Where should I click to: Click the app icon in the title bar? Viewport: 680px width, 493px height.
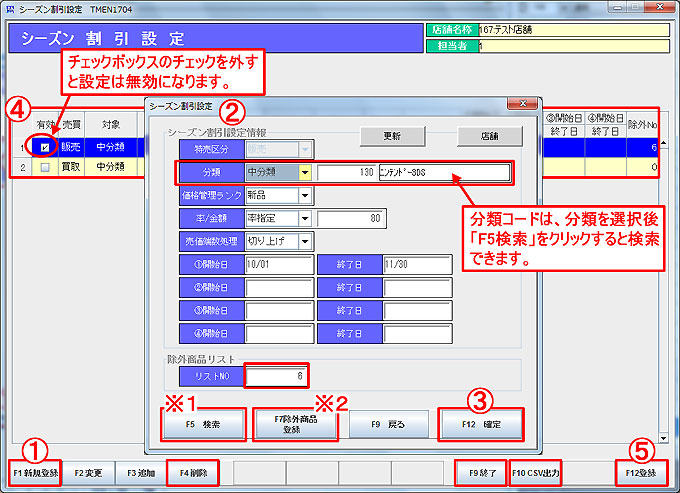point(10,9)
